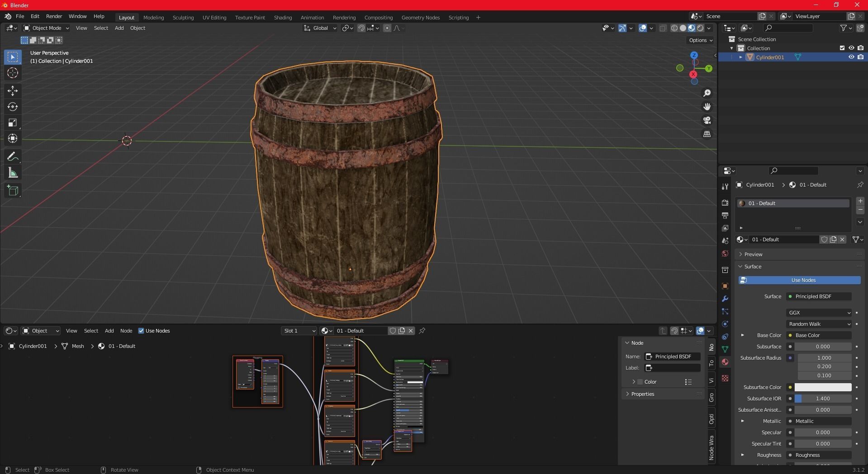Screen dimensions: 868x474
Task: Activate the Rotate tool
Action: coord(13,107)
